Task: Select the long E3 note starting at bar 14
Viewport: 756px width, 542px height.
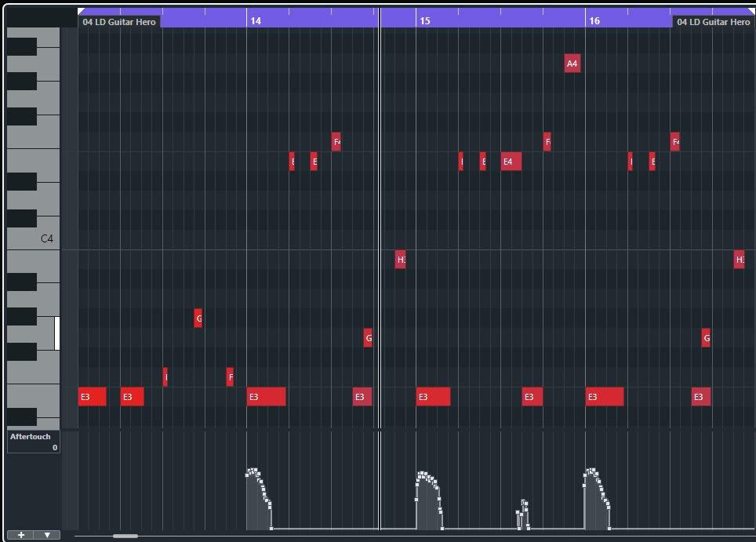Action: coord(266,397)
